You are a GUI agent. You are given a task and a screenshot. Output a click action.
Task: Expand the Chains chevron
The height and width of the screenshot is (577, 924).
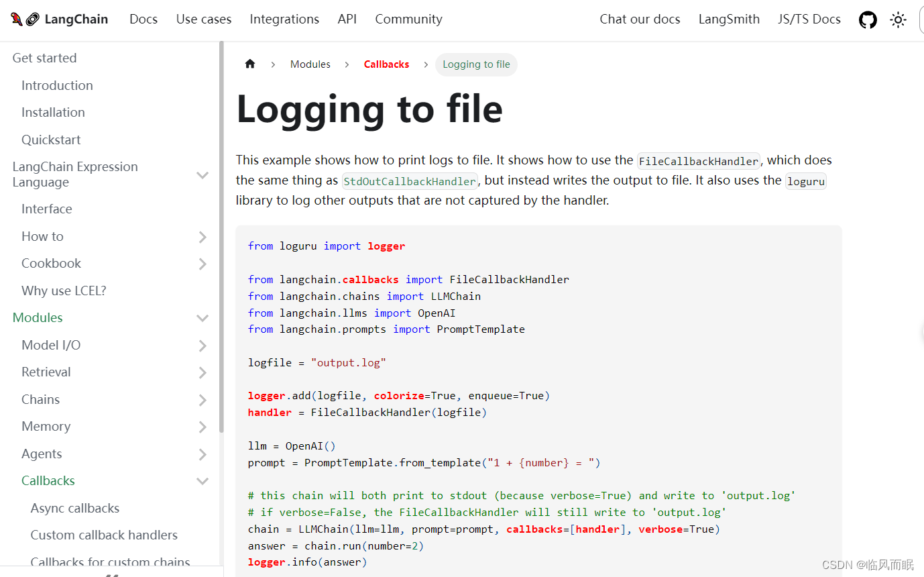(203, 401)
